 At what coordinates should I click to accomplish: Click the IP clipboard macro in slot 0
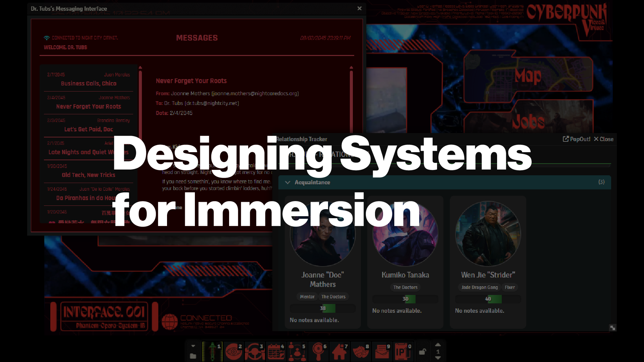coord(403,351)
